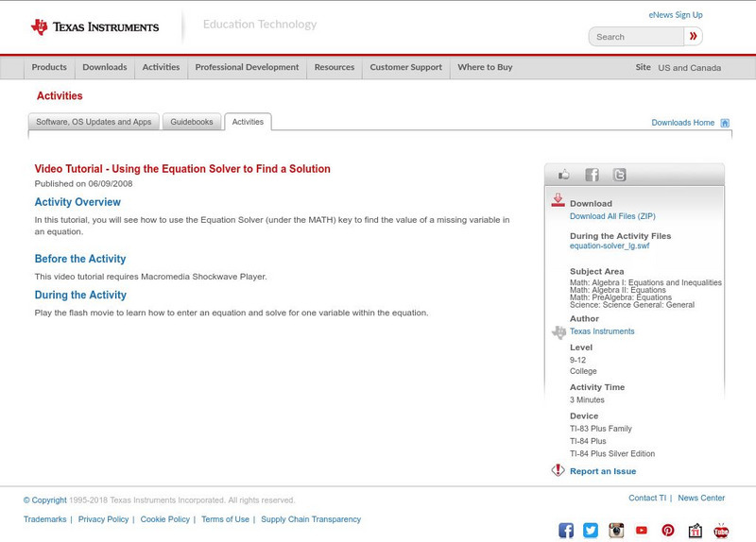The image size is (756, 542).
Task: Open the Privacy Policy footer link
Action: [x=103, y=519]
